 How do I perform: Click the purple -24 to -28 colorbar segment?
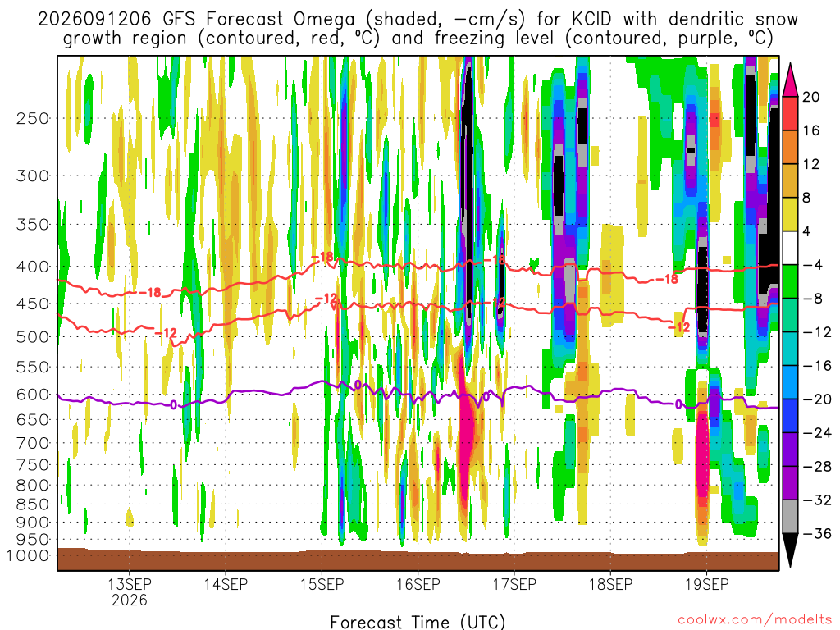[x=790, y=450]
